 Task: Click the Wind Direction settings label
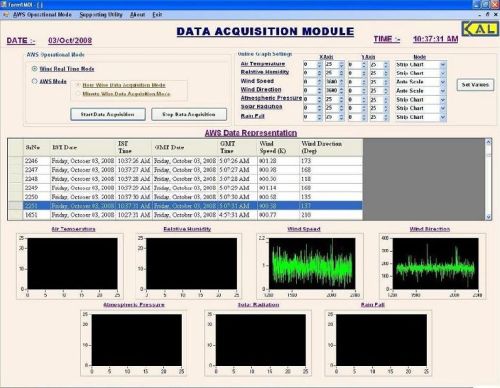click(x=261, y=90)
